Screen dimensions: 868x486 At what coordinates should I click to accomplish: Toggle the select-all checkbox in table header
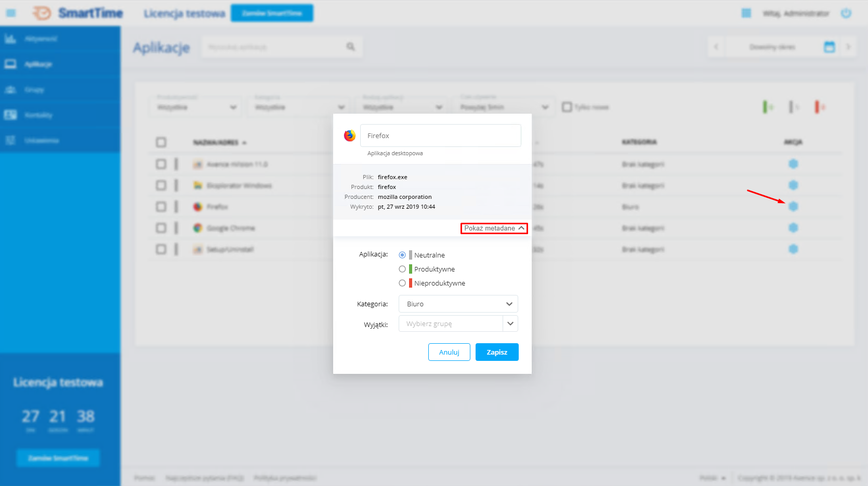pyautogui.click(x=161, y=142)
